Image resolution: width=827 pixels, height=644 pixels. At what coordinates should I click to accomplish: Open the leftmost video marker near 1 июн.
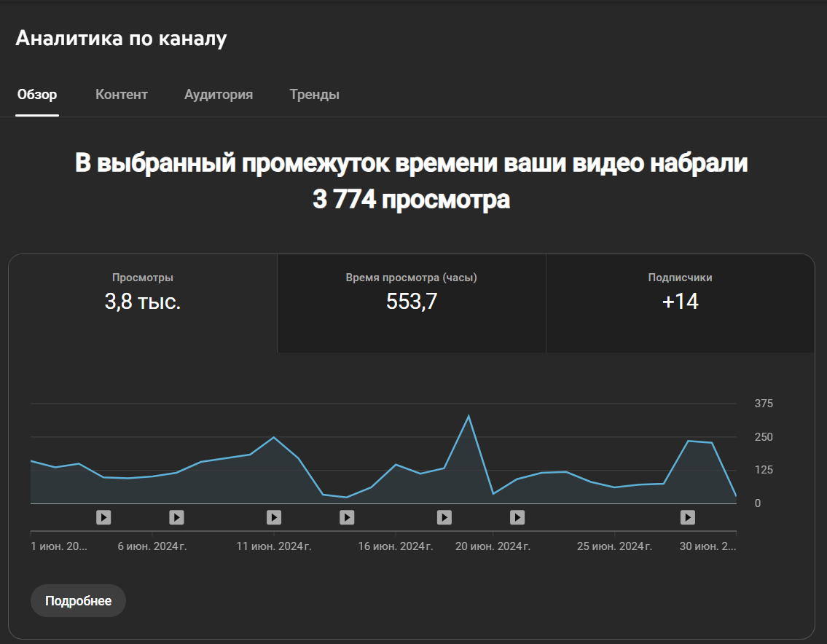pos(103,517)
